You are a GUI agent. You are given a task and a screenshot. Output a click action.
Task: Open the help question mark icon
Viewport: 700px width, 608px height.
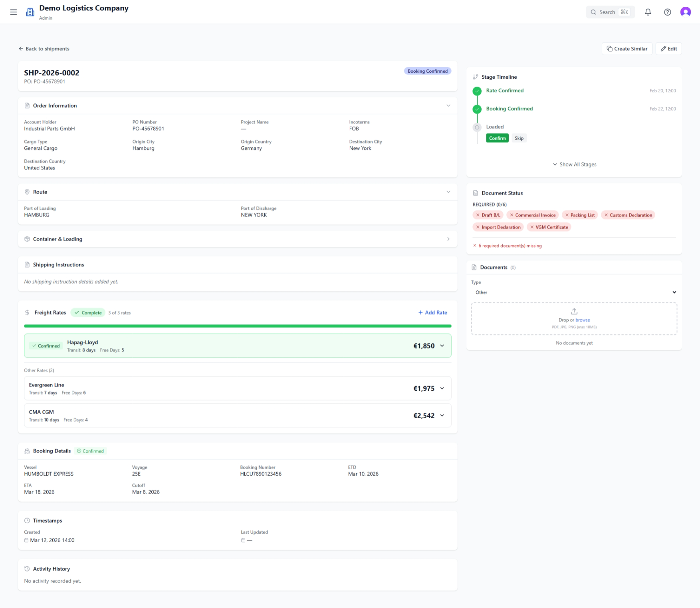point(667,12)
